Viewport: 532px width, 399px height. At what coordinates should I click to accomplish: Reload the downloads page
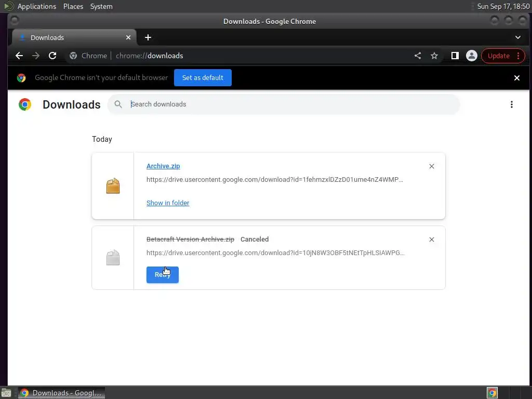coord(52,56)
